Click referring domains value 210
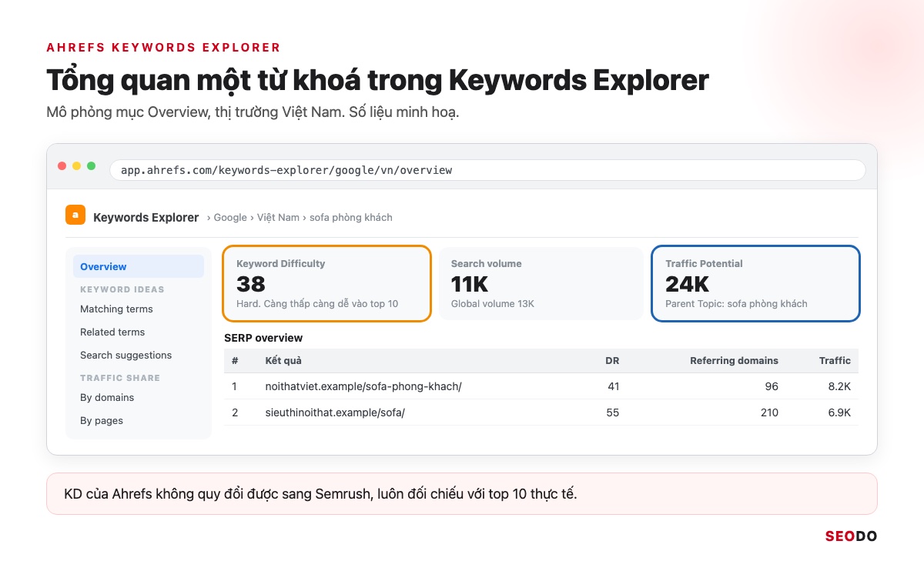This screenshot has height=561, width=924. 769,412
